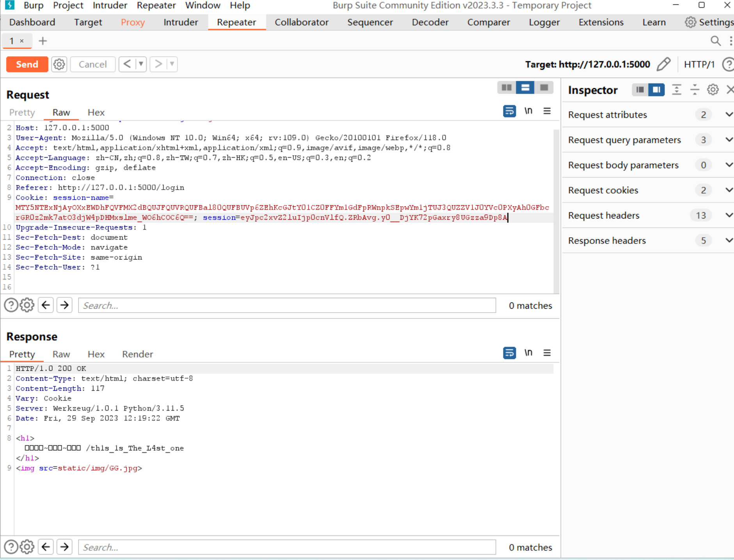Toggle non-printable characters in Response panel

pyautogui.click(x=528, y=353)
